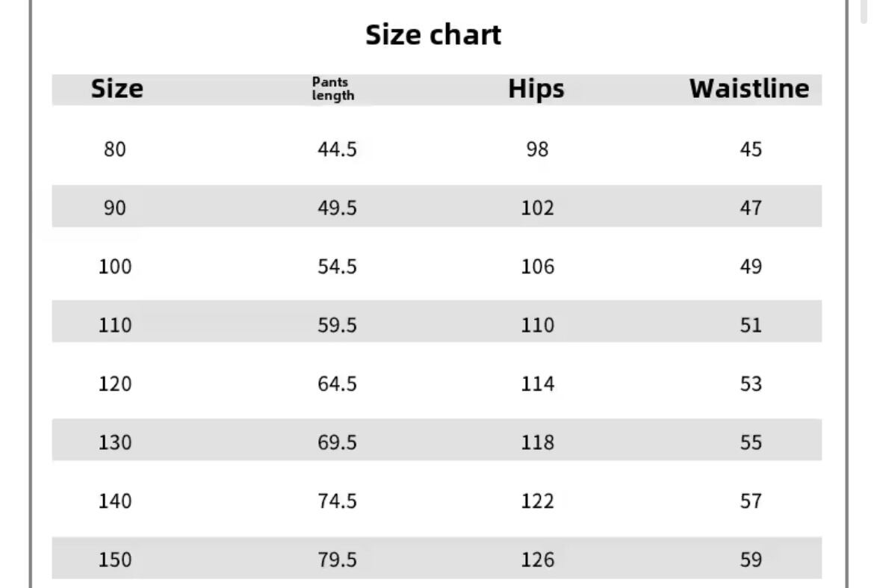Click the 102 hips value

click(538, 208)
